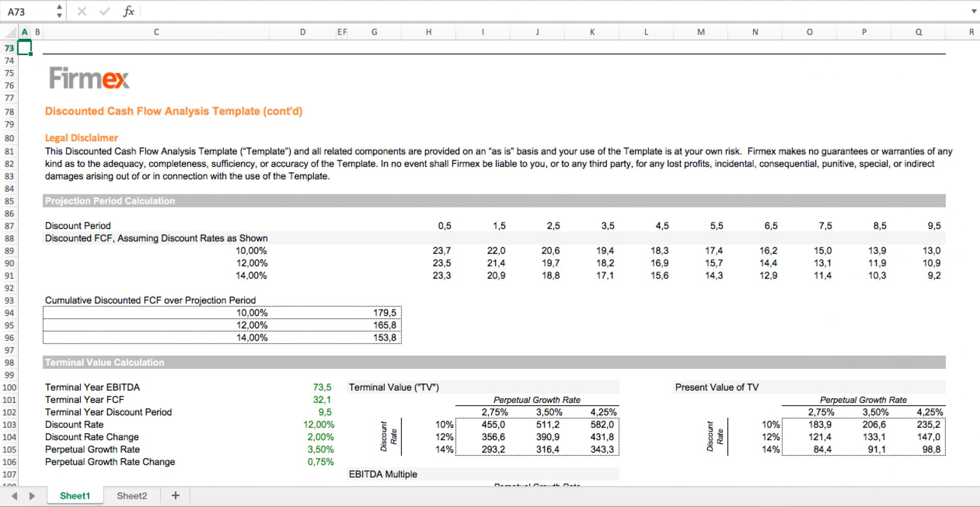Switch to the Sheet2 tab

pyautogui.click(x=132, y=496)
